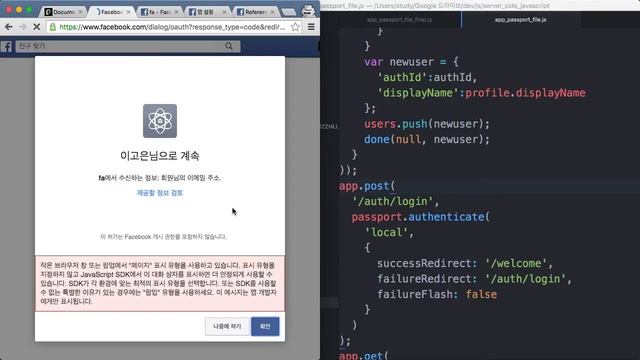Click the app.get( line at editor bottom
The height and width of the screenshot is (360, 640).
363,355
